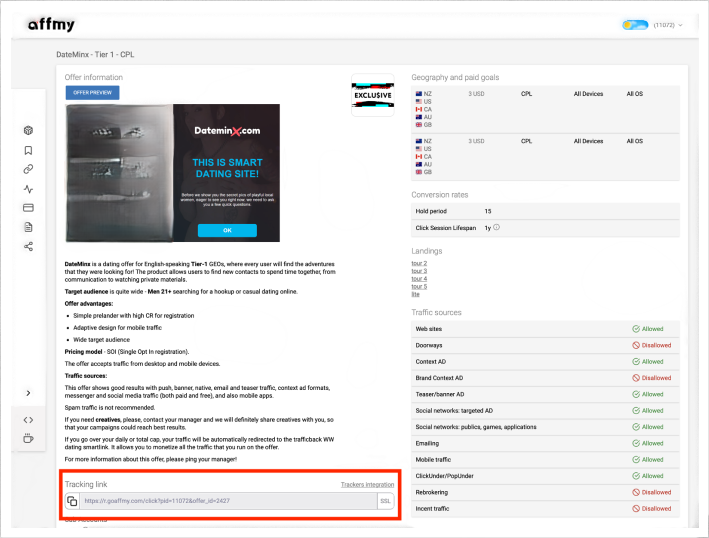709x538 pixels.
Task: Click the chain link sidebar icon
Action: coord(28,169)
